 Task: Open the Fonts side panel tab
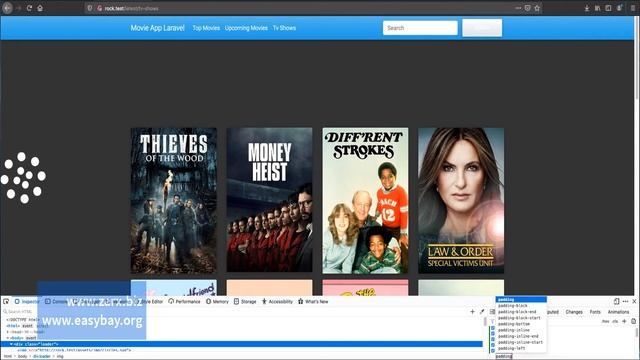click(595, 312)
